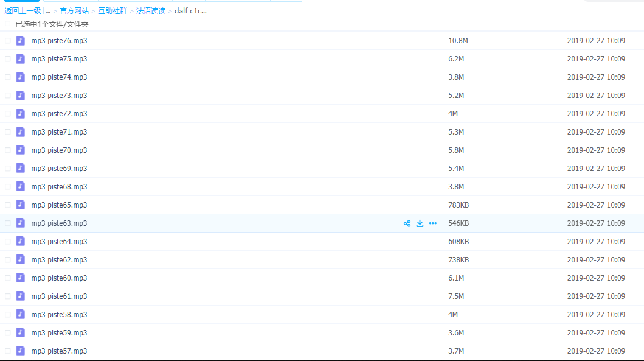Click the music file icon of piste58.mp3
The height and width of the screenshot is (361, 644).
[21, 315]
